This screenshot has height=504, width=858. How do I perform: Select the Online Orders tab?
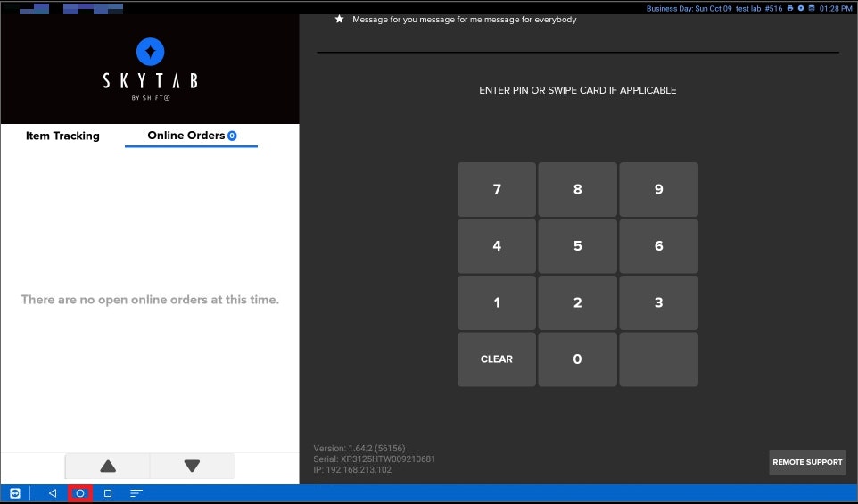pos(191,136)
